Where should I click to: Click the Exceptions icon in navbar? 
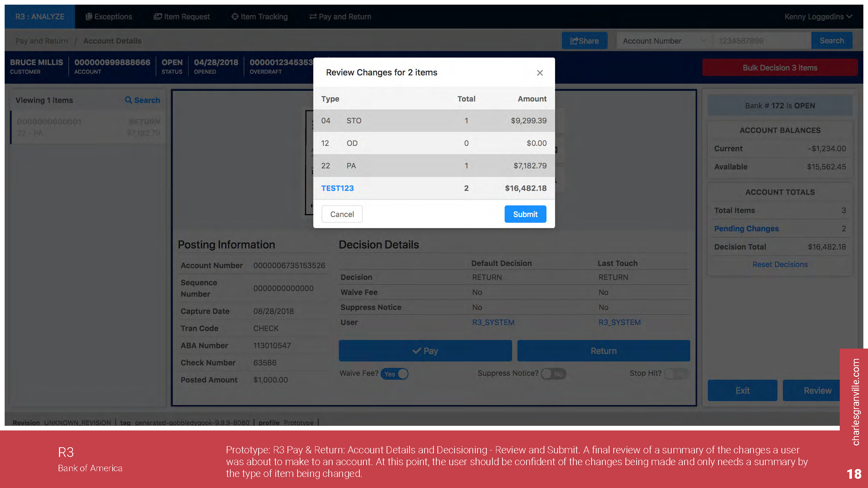pyautogui.click(x=89, y=16)
